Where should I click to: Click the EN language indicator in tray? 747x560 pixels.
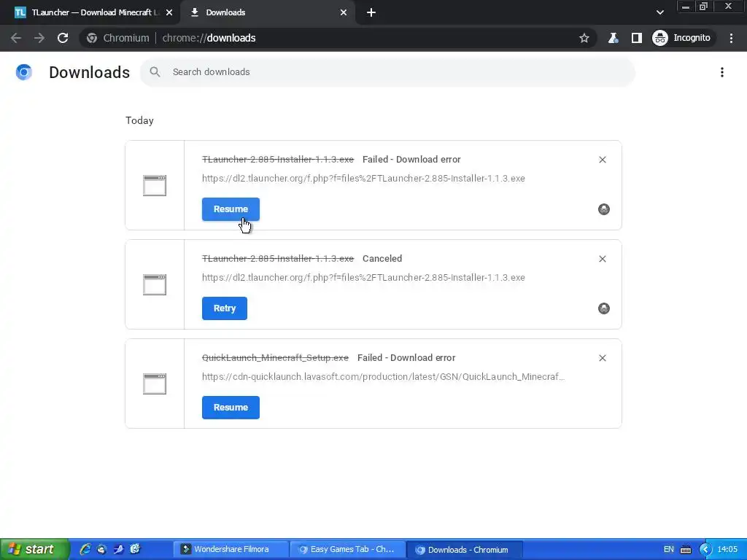668,549
